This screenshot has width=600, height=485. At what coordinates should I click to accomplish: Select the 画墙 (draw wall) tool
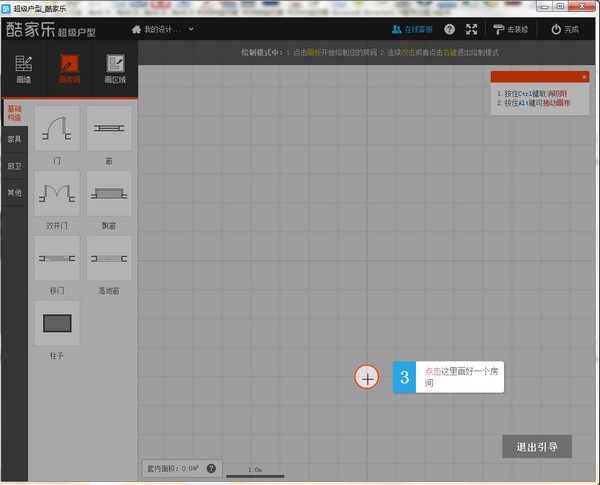pos(23,68)
